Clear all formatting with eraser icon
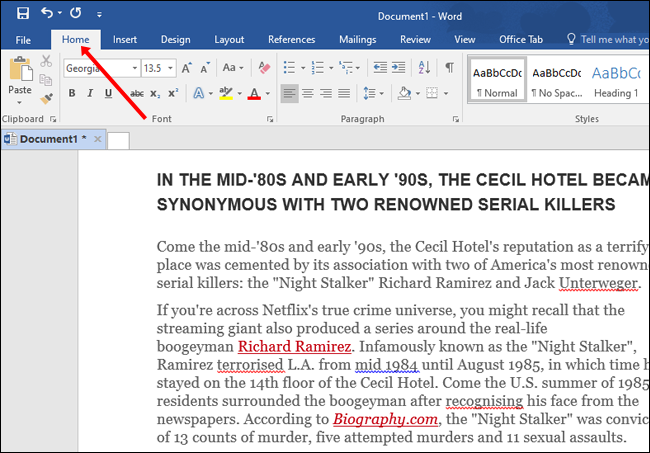 [x=264, y=68]
